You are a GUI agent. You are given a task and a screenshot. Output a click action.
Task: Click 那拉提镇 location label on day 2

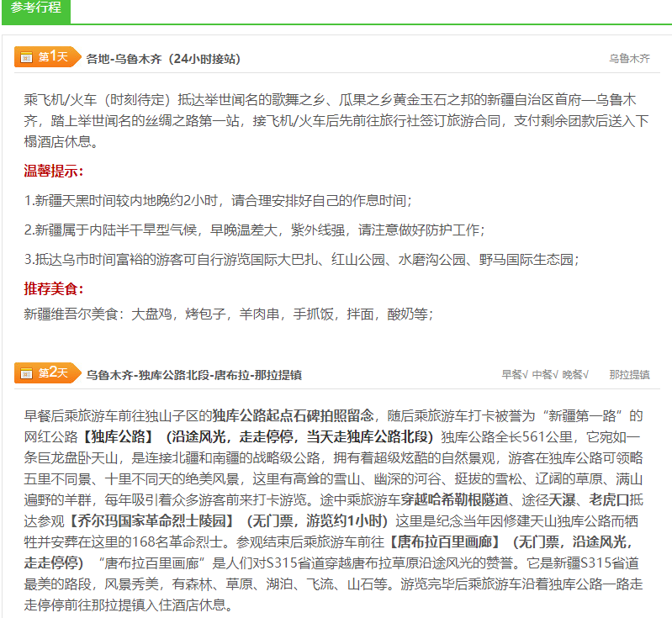(630, 375)
